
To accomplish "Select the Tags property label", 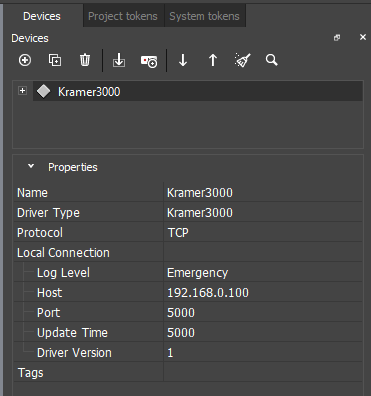I will (30, 373).
